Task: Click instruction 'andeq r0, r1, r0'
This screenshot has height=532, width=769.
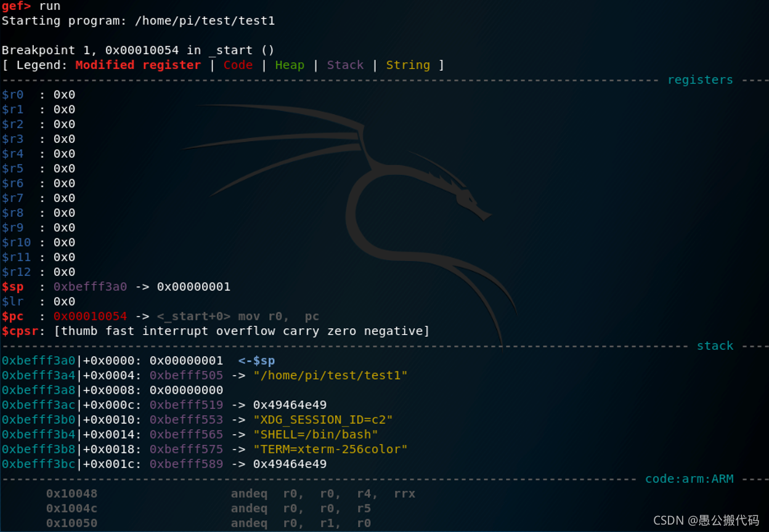Action: tap(301, 523)
